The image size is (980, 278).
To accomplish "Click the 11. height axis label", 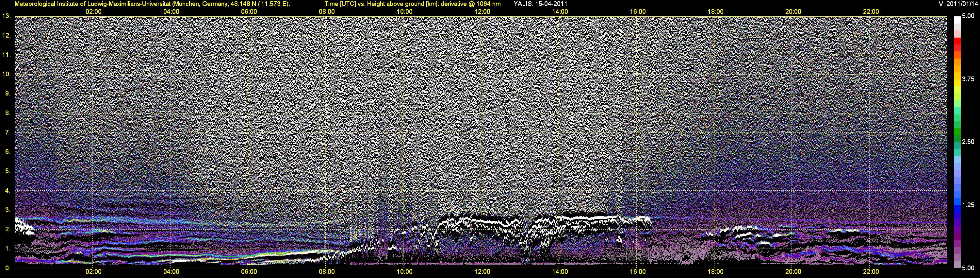I will click(x=6, y=55).
